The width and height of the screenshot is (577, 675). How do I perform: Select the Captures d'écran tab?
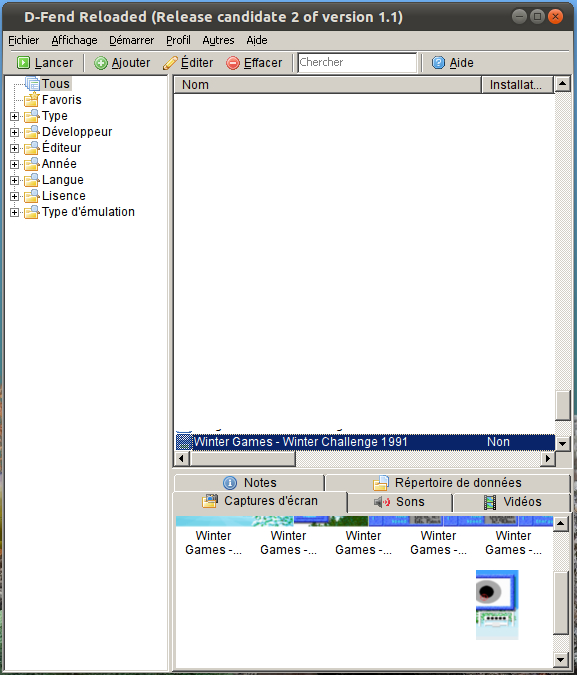[260, 502]
